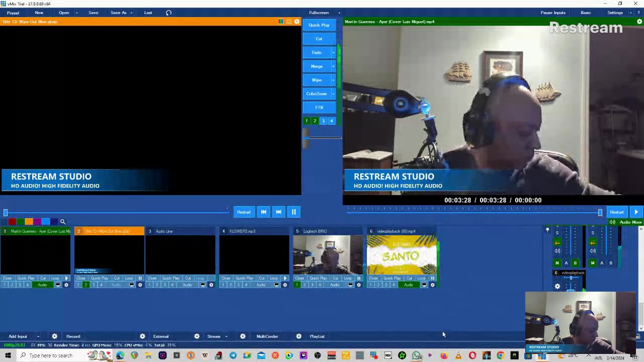Viewport: 644px width, 362px height.
Task: Expand the CubeZoom transition dropdown arrow
Action: click(x=333, y=94)
